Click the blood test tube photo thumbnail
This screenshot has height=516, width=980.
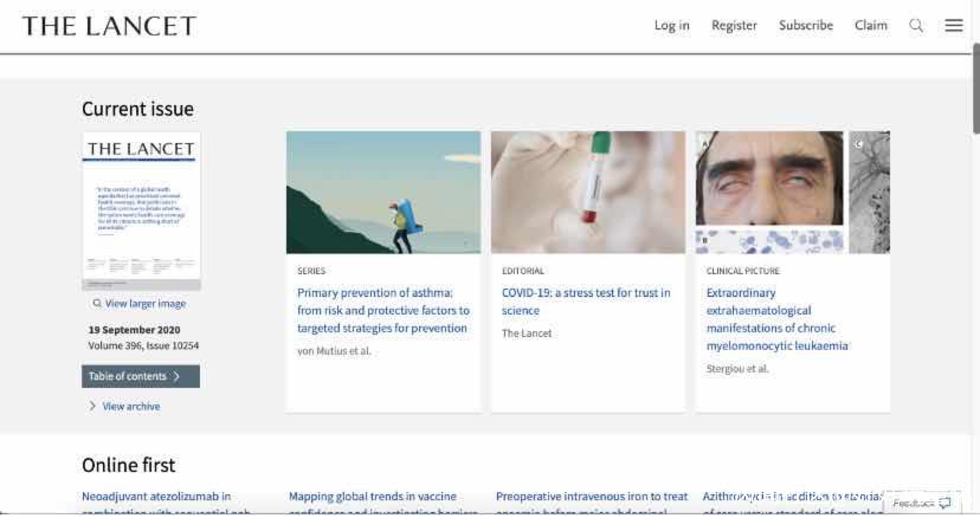(x=588, y=193)
